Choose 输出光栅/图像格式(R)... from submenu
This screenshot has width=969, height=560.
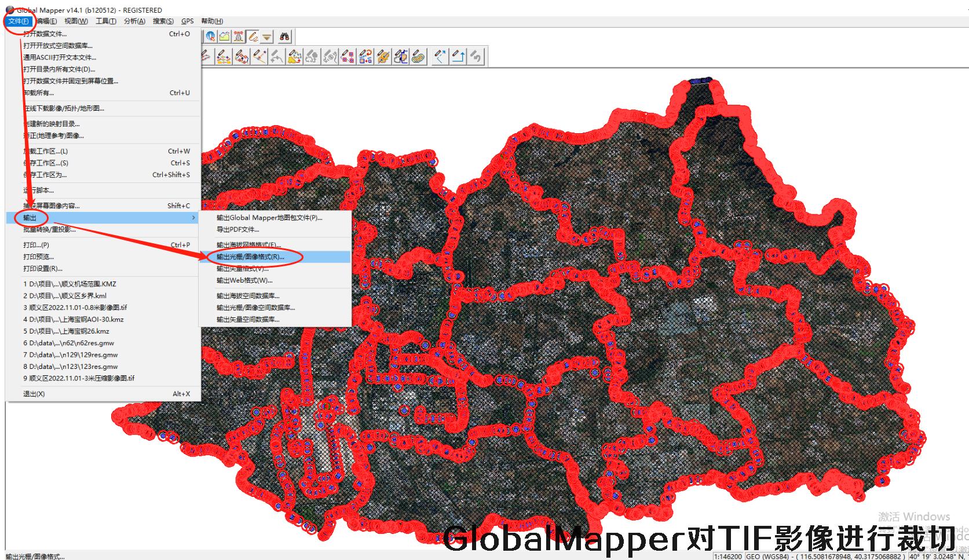(x=250, y=257)
